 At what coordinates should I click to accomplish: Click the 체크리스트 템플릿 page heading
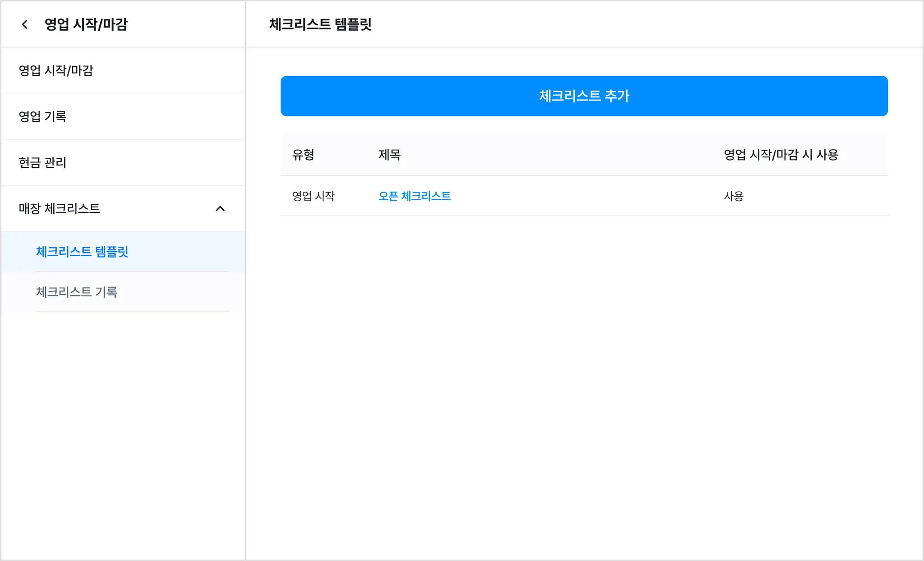pyautogui.click(x=320, y=24)
